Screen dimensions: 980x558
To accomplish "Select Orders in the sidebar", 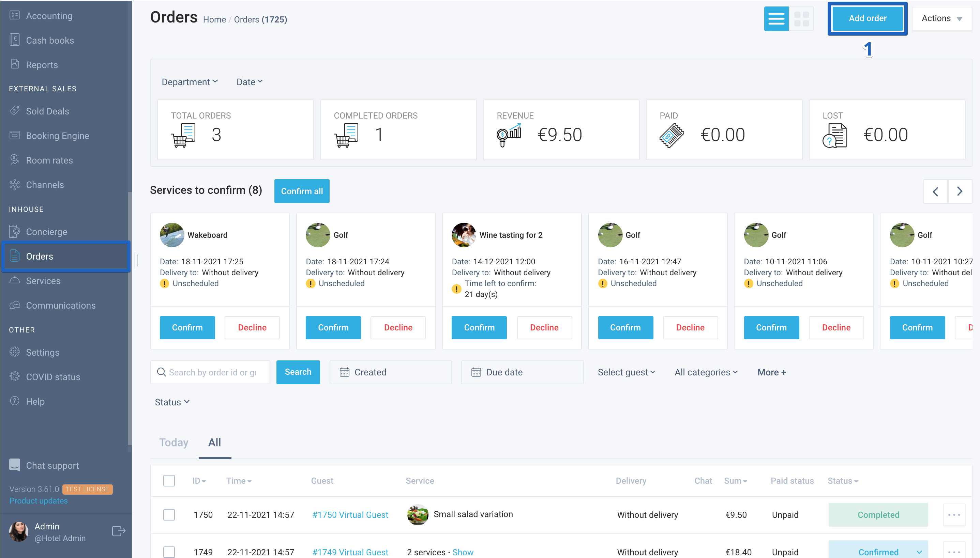I will point(66,257).
